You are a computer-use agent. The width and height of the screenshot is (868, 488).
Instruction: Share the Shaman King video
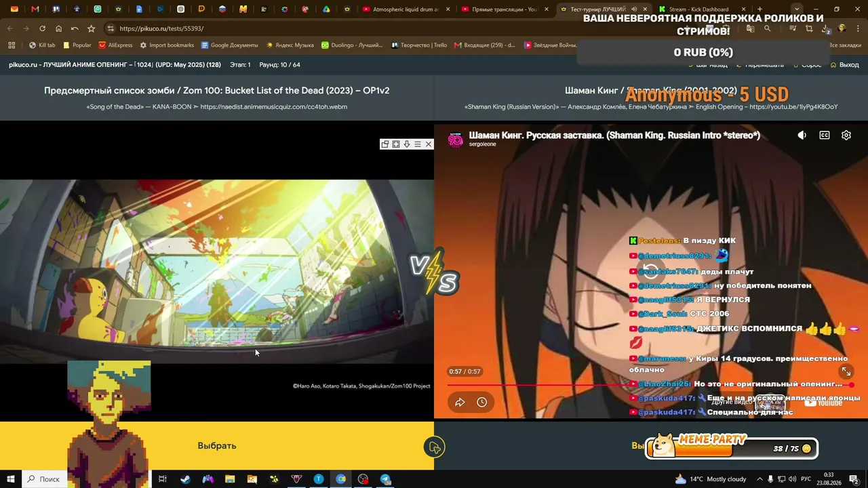(x=460, y=403)
